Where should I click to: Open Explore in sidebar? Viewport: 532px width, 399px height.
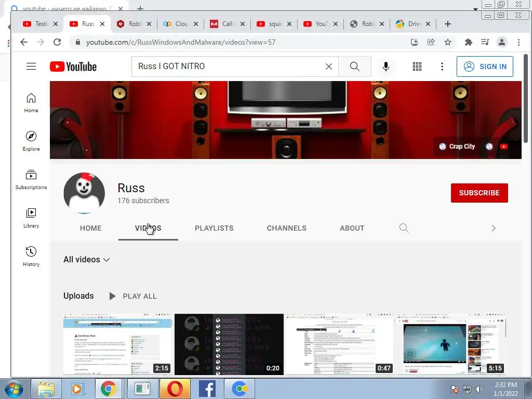tap(31, 141)
